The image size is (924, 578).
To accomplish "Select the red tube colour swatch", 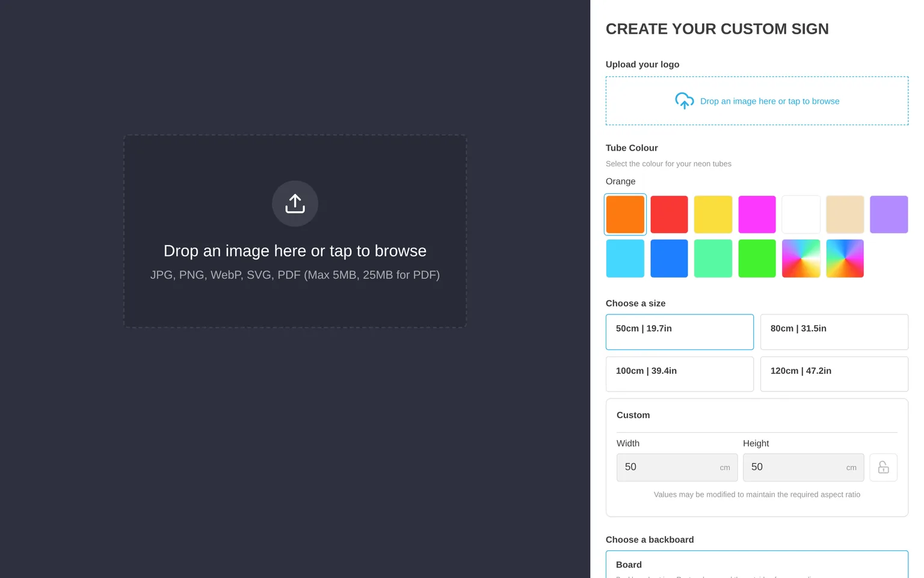I will coord(669,214).
